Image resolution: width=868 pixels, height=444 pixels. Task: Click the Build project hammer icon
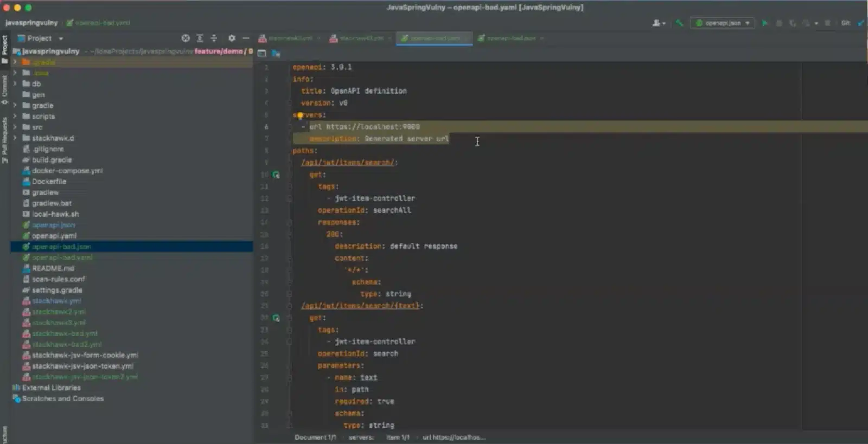679,23
